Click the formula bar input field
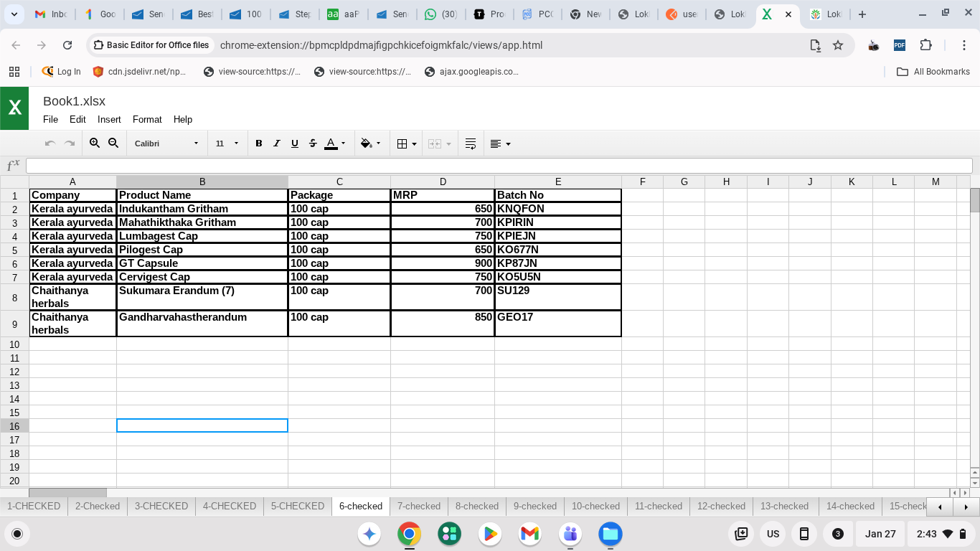The image size is (980, 551). [x=499, y=166]
